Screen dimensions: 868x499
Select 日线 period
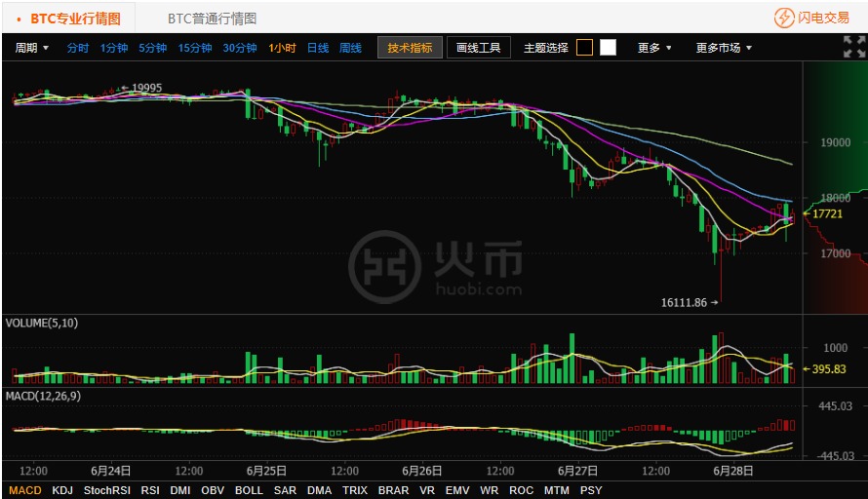click(318, 48)
